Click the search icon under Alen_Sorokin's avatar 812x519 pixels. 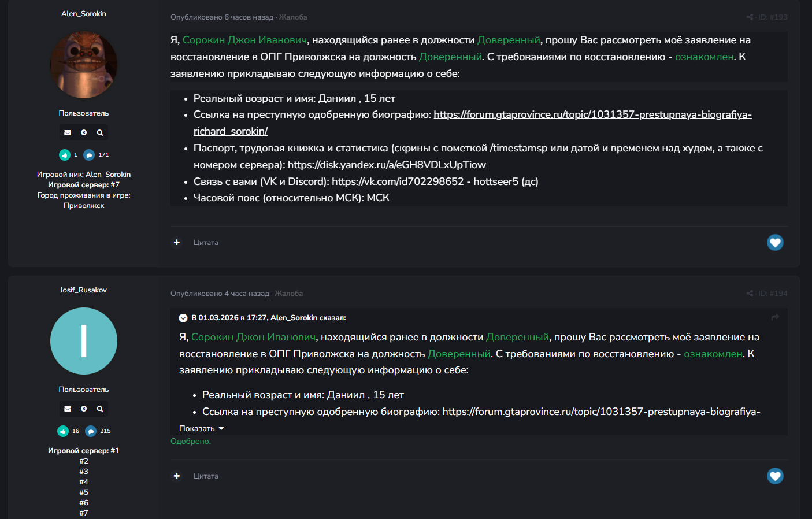pyautogui.click(x=100, y=133)
